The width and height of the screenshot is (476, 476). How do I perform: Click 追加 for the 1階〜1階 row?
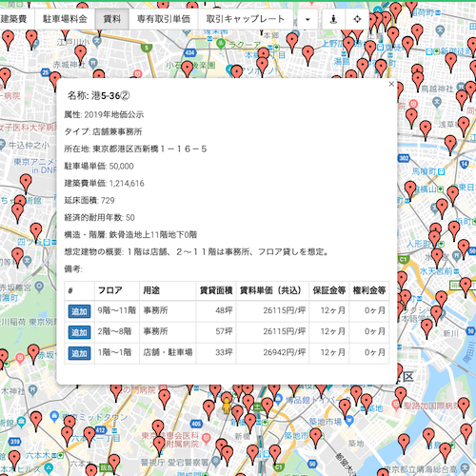[79, 353]
